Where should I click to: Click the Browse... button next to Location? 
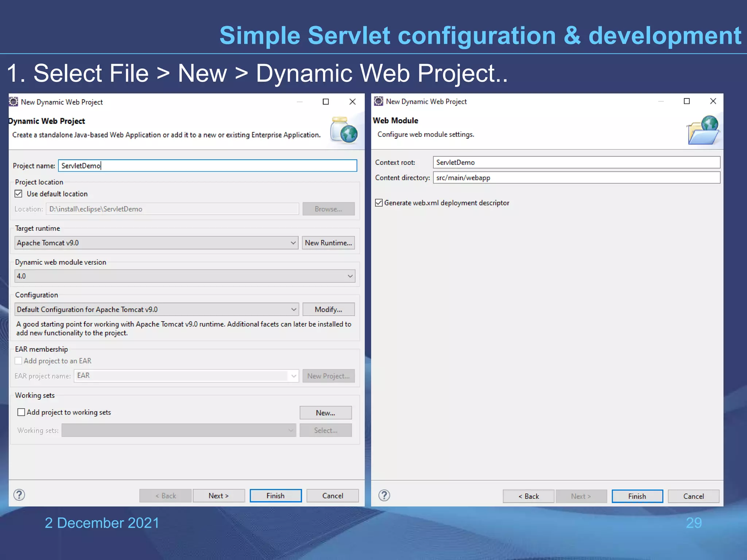(328, 209)
